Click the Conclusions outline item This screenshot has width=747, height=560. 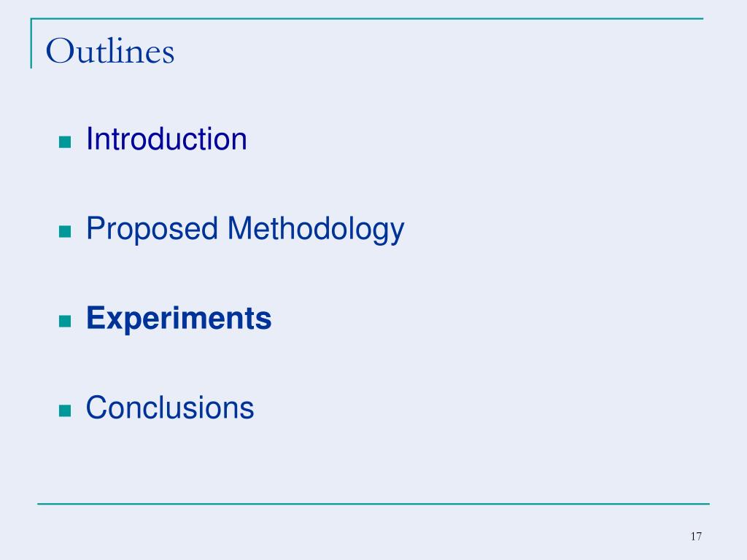pyautogui.click(x=170, y=407)
